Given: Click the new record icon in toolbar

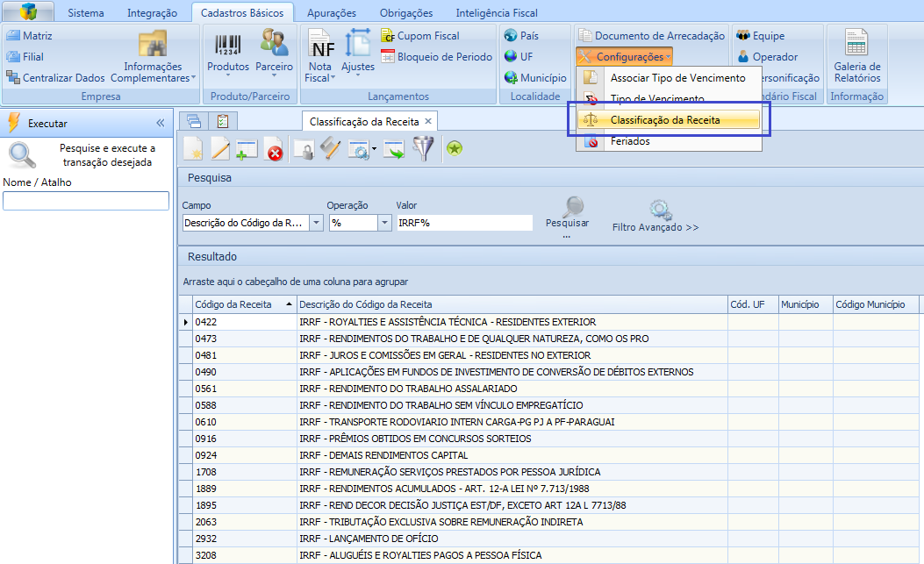Looking at the screenshot, I should tap(193, 150).
